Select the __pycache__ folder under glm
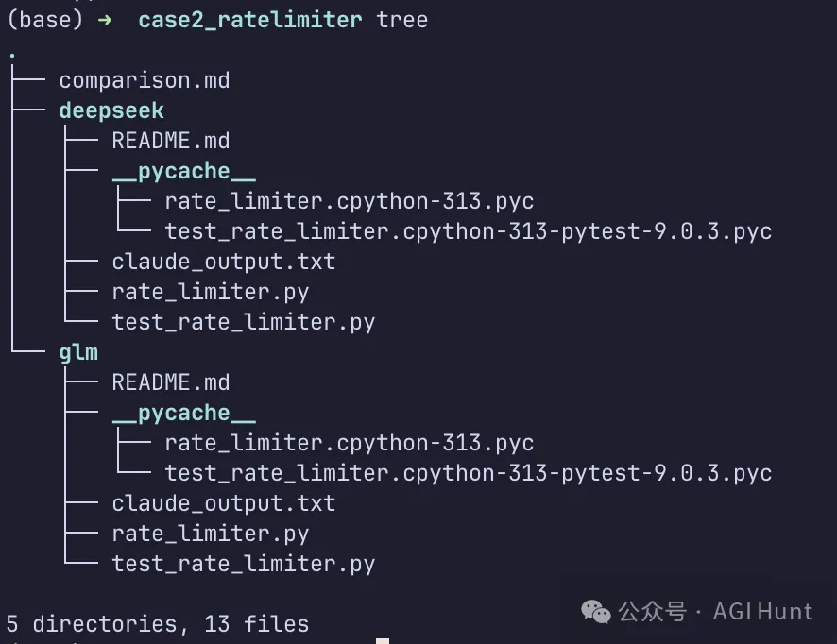Image resolution: width=837 pixels, height=644 pixels. coord(183,413)
